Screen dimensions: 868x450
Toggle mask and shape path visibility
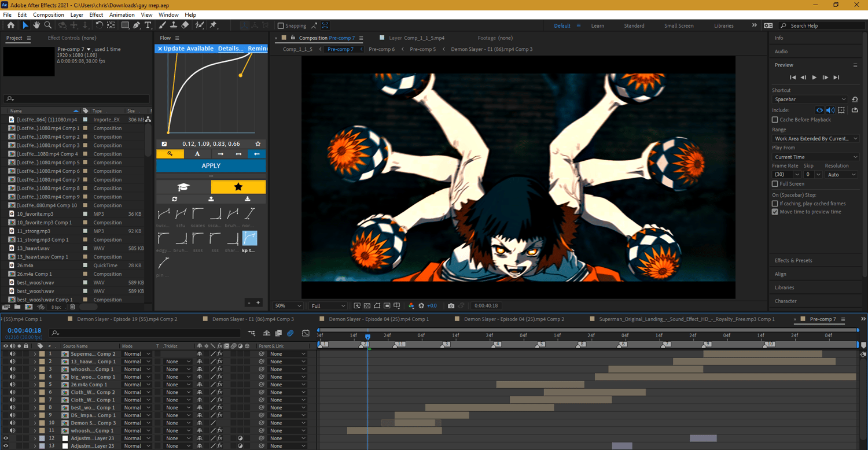(377, 305)
